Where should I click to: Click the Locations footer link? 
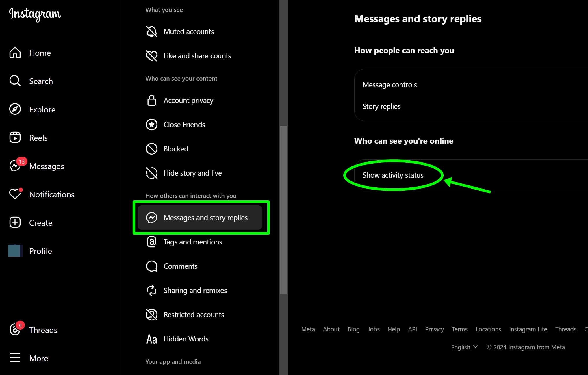click(488, 329)
